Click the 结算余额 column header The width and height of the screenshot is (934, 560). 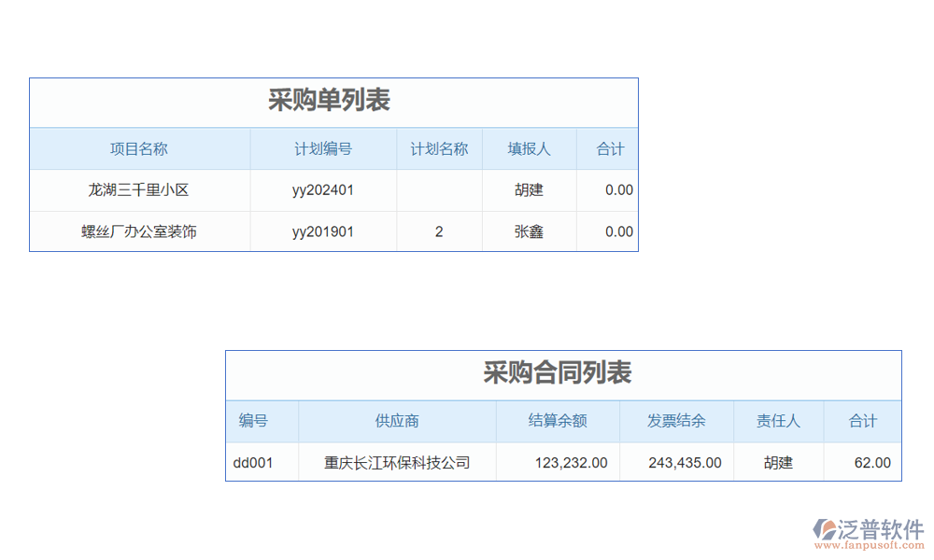point(558,421)
